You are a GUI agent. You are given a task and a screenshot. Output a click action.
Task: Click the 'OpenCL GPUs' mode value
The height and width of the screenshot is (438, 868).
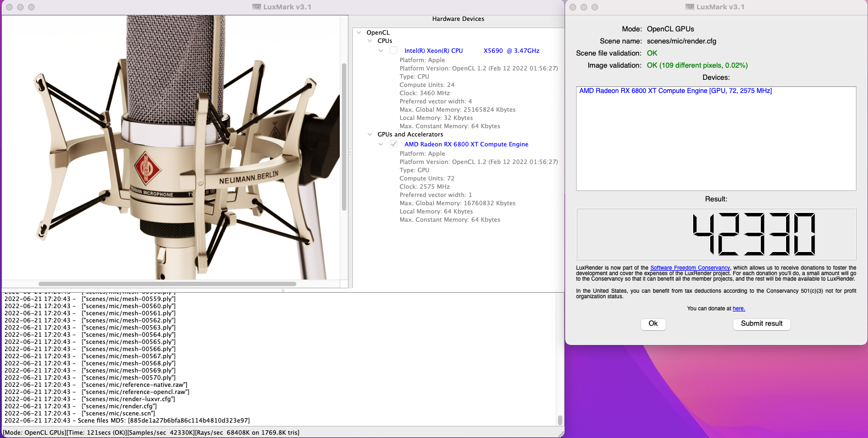670,29
